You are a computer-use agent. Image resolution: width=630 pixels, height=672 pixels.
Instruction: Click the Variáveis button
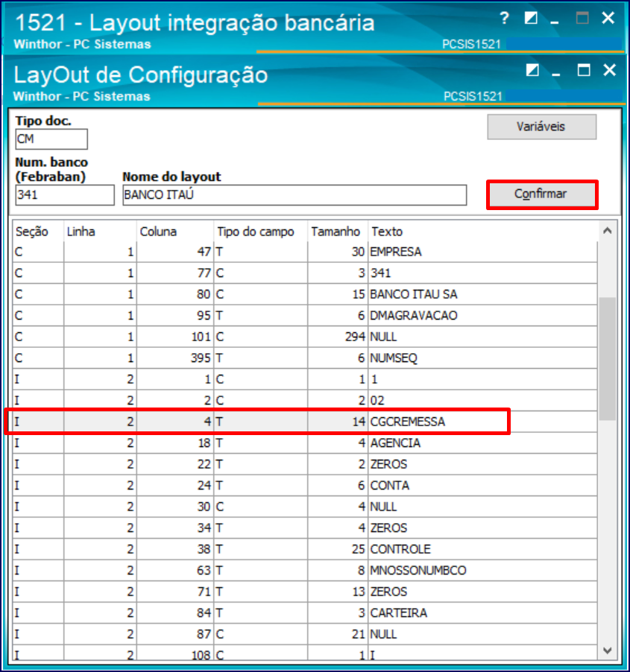coord(542,127)
